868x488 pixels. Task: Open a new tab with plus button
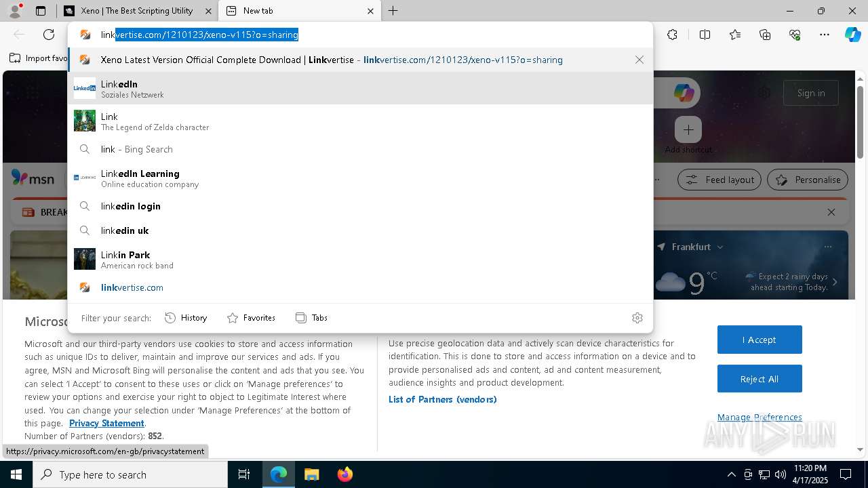[x=393, y=11]
